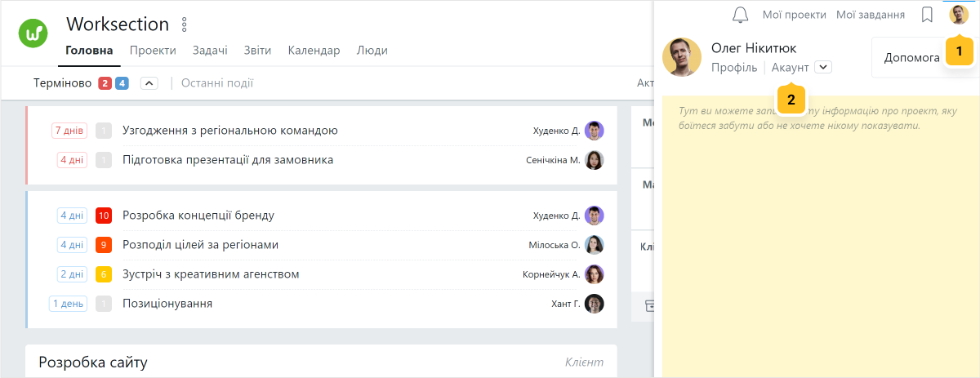Image resolution: width=980 pixels, height=378 pixels.
Task: Click the green Worksection logo icon
Action: point(33,33)
